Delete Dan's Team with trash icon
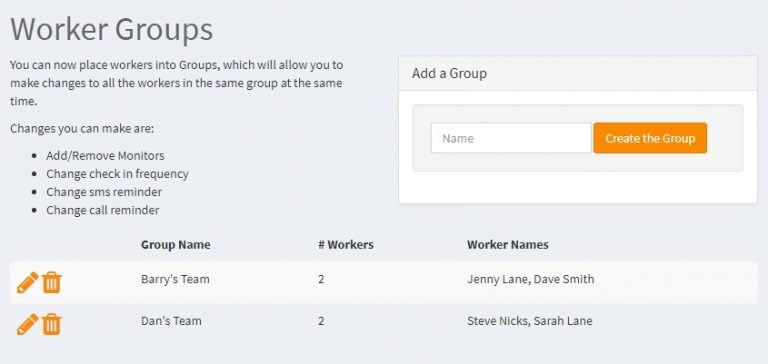 (x=51, y=324)
